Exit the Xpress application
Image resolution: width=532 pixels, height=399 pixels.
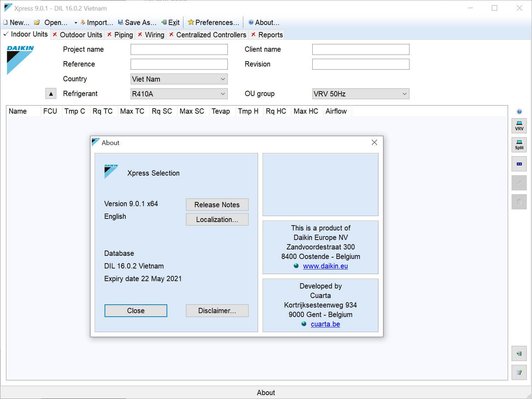[x=170, y=23]
